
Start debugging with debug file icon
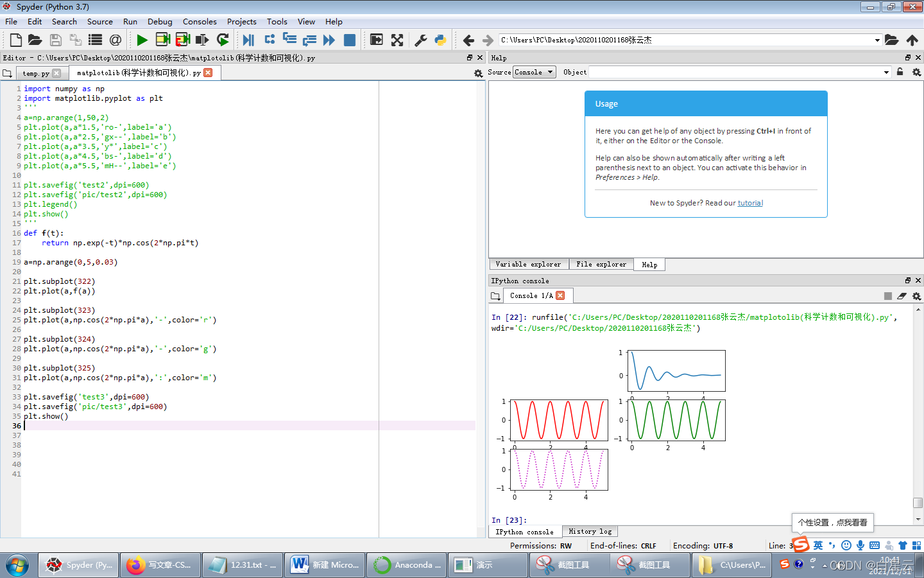pos(249,40)
